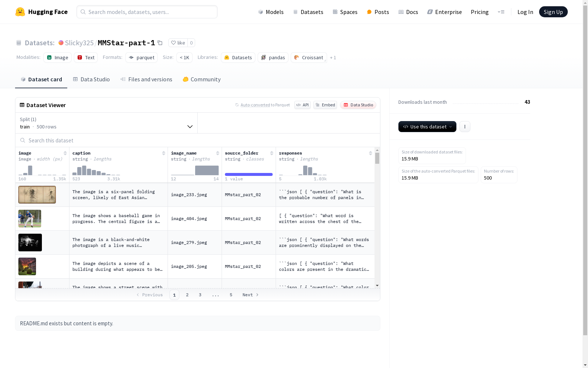This screenshot has width=588, height=368.
Task: Open the Files and versions tab
Action: click(x=146, y=79)
